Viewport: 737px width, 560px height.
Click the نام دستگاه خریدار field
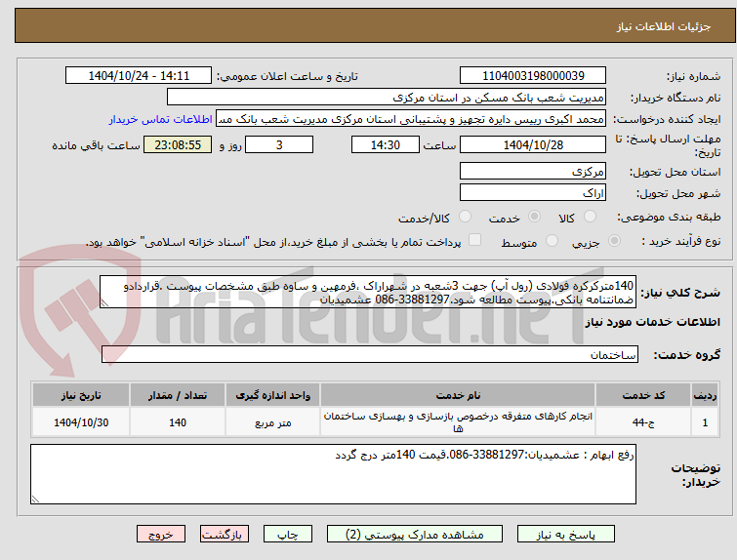pos(387,98)
